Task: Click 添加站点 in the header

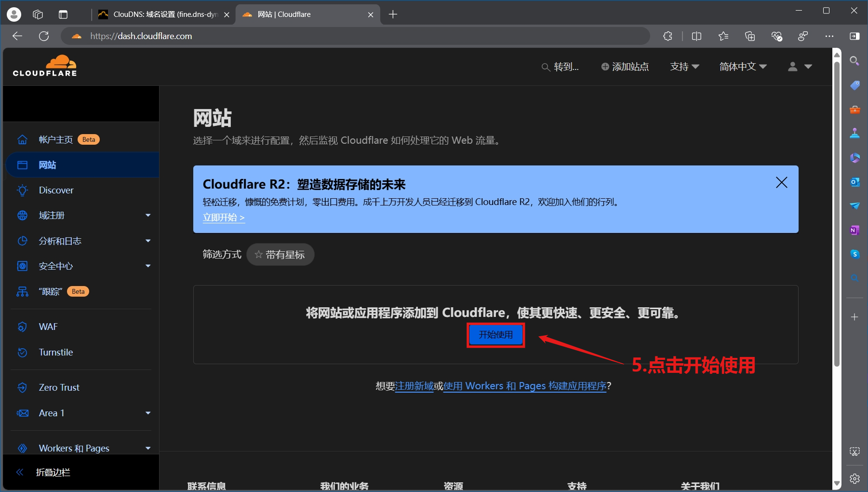Action: 625,67
